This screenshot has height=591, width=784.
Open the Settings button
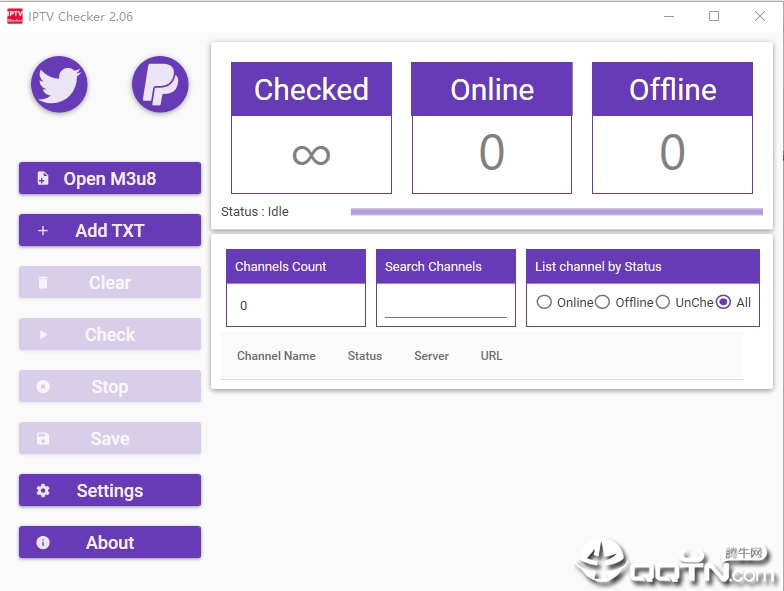point(110,490)
